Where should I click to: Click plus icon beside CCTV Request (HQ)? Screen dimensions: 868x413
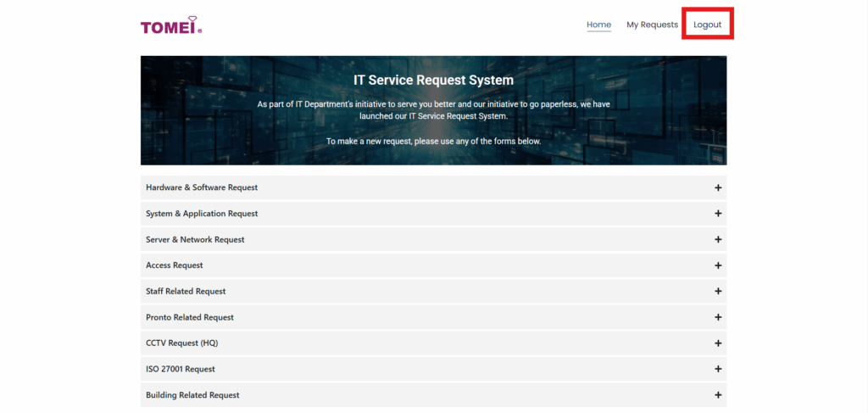click(x=718, y=343)
